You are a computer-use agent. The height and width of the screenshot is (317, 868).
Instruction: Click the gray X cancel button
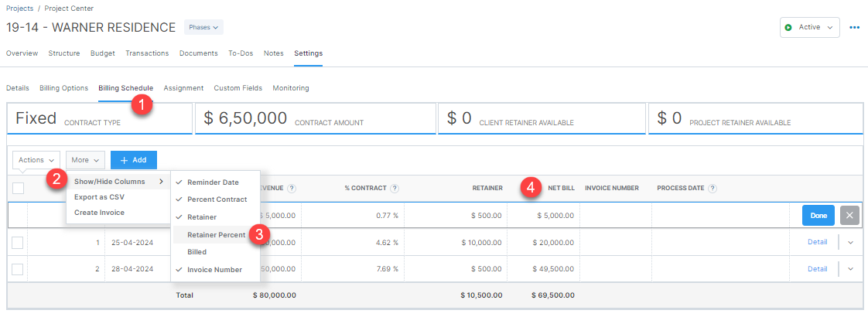pos(849,215)
